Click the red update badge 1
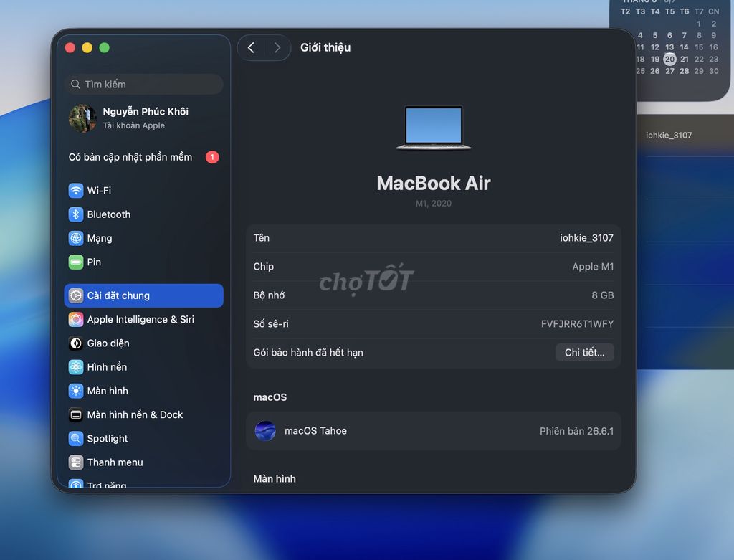Screen dimensions: 734x560 (212, 157)
